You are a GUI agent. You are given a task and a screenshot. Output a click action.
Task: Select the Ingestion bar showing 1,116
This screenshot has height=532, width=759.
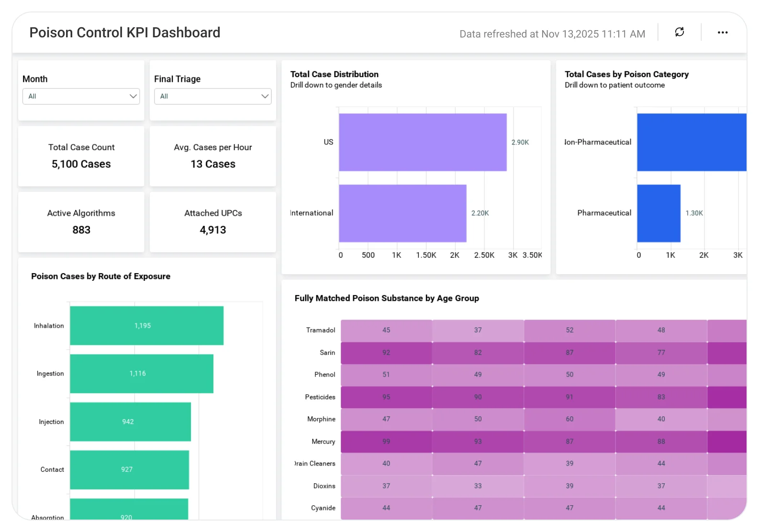click(142, 374)
